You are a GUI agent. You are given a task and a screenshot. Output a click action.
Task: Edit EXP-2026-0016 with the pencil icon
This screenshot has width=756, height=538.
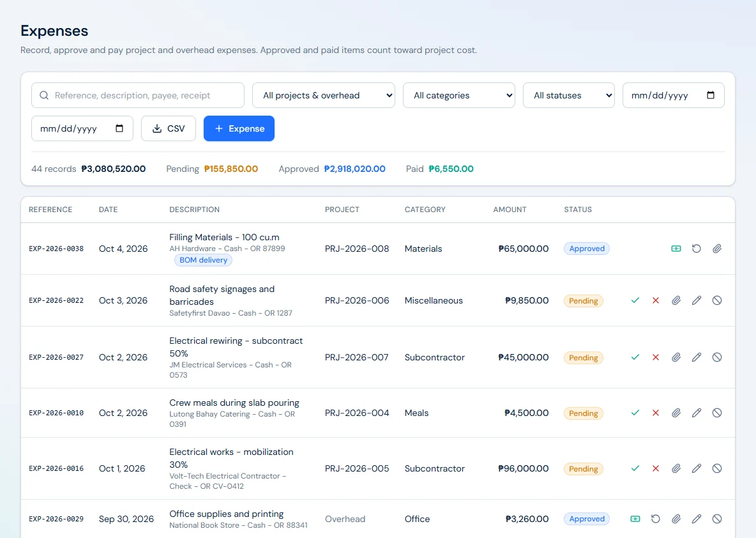coord(696,468)
